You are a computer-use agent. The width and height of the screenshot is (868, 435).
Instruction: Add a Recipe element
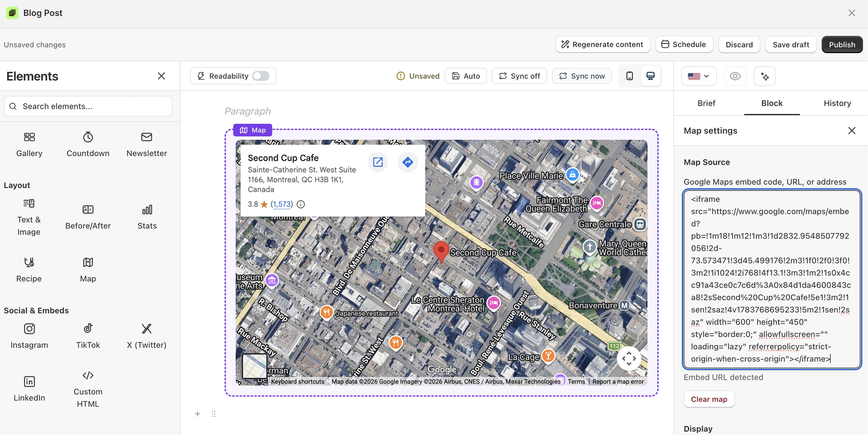tap(29, 270)
